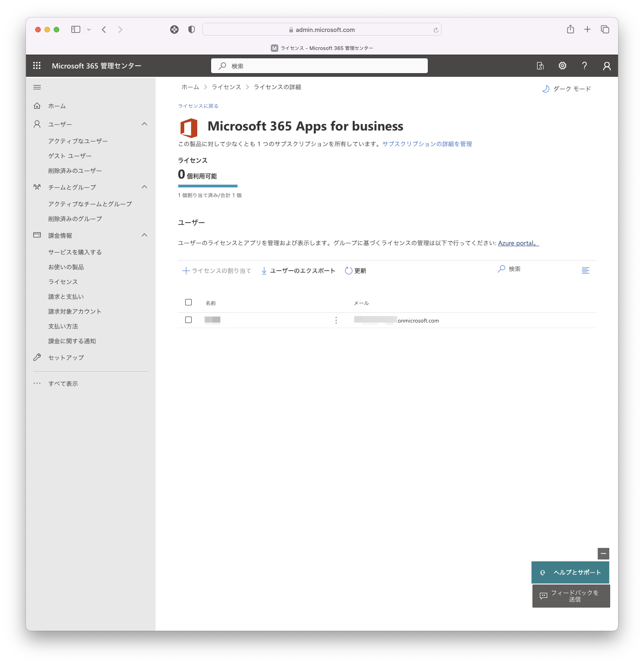This screenshot has width=644, height=665.
Task: Click フィードバックを送信 button
Action: click(x=571, y=596)
